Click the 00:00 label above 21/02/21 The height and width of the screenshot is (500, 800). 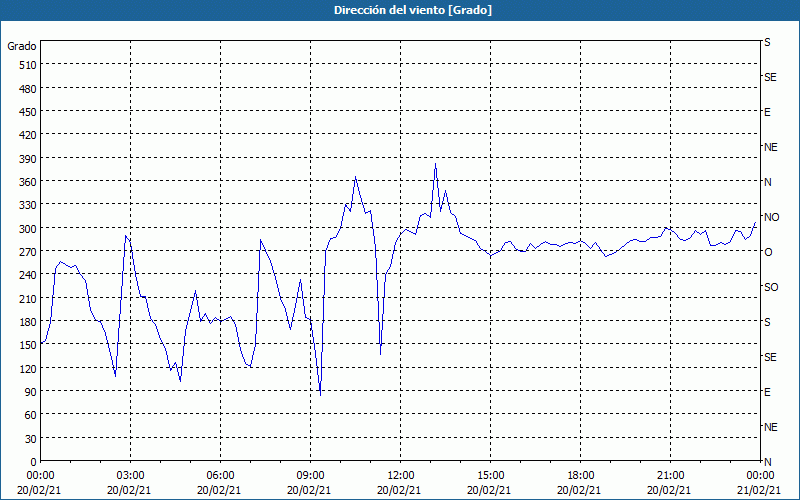point(761,476)
